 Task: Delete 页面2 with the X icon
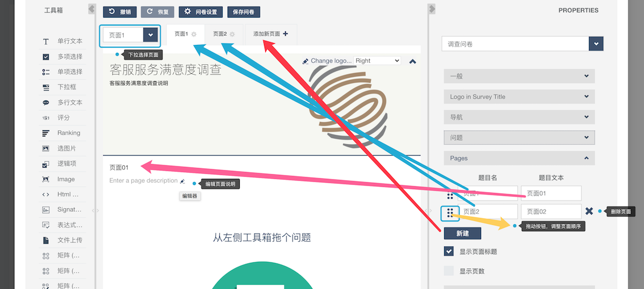(589, 211)
